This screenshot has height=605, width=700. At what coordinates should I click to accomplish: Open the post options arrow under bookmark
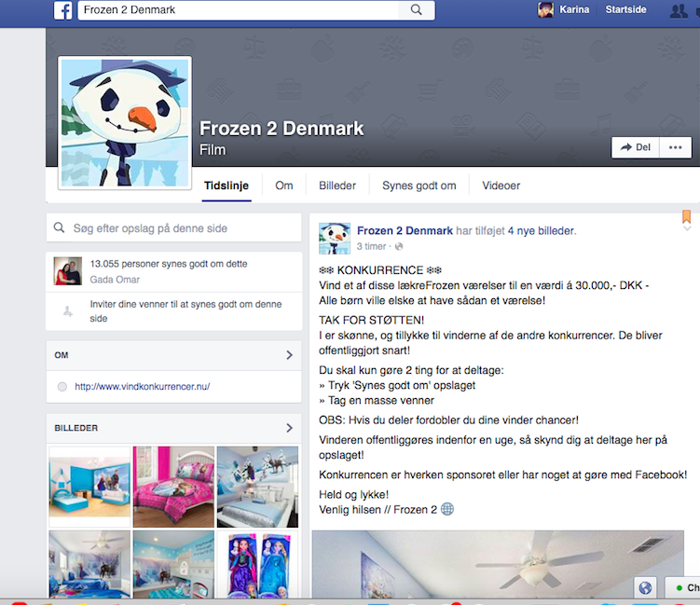tap(687, 228)
